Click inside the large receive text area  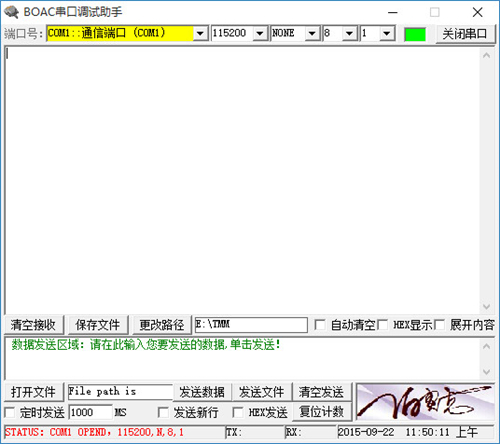pyautogui.click(x=242, y=180)
